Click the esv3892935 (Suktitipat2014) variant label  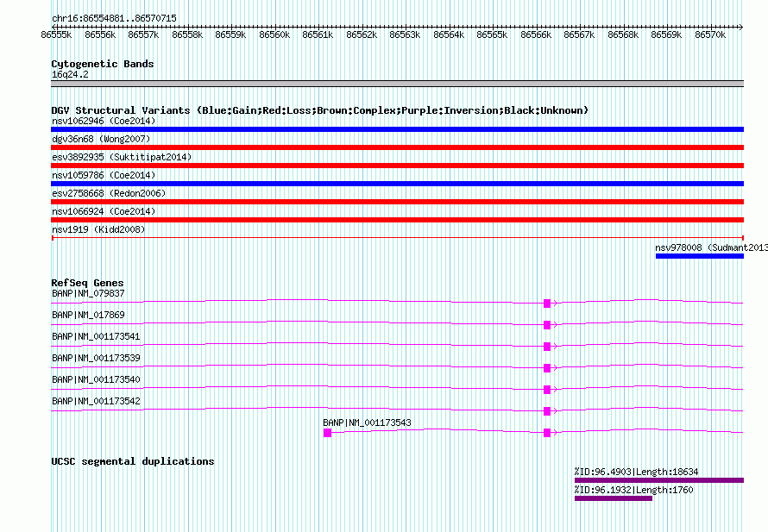122,157
